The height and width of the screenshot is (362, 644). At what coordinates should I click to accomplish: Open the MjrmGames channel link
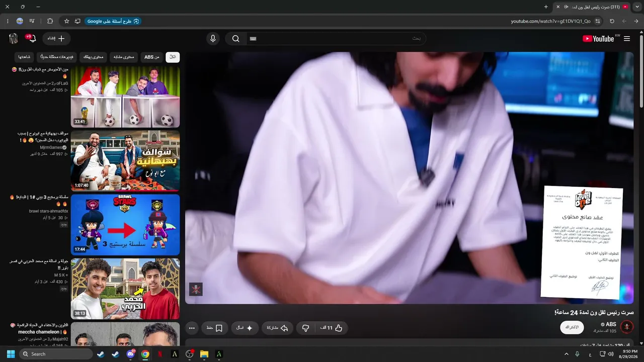50,147
